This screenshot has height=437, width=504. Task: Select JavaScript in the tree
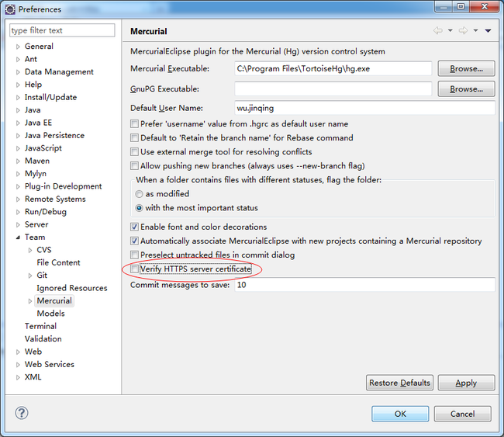point(43,148)
